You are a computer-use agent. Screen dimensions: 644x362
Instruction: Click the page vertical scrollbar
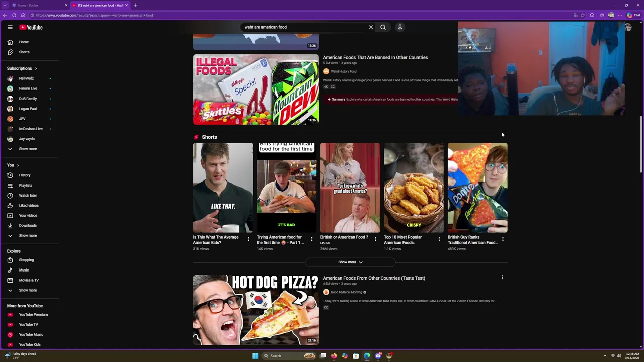point(641,145)
